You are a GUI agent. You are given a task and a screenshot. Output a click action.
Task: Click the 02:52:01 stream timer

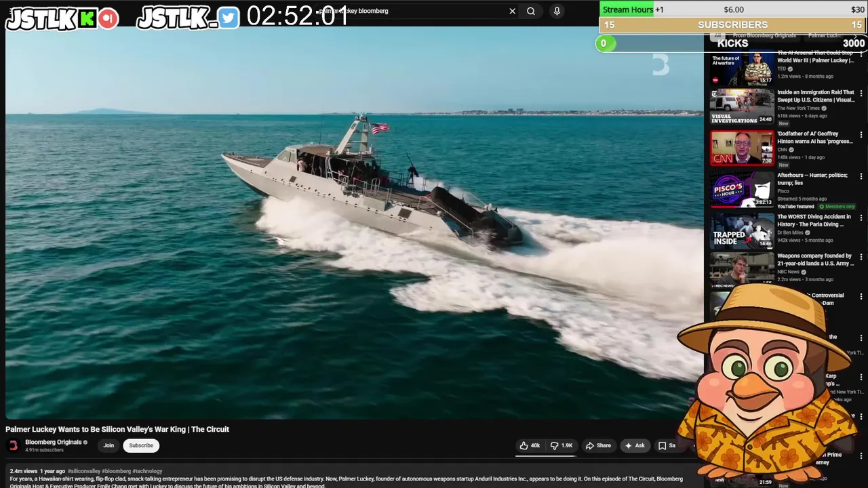298,16
